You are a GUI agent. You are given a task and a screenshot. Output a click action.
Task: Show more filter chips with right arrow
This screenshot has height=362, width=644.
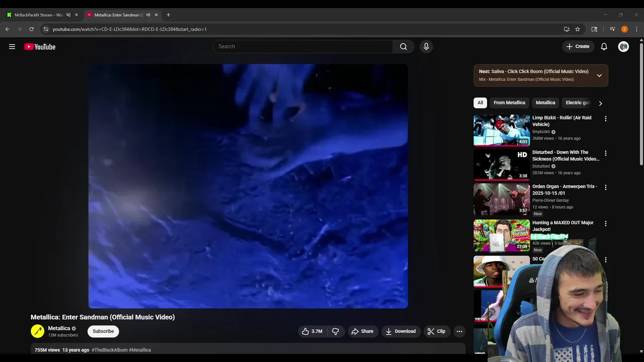(x=600, y=103)
